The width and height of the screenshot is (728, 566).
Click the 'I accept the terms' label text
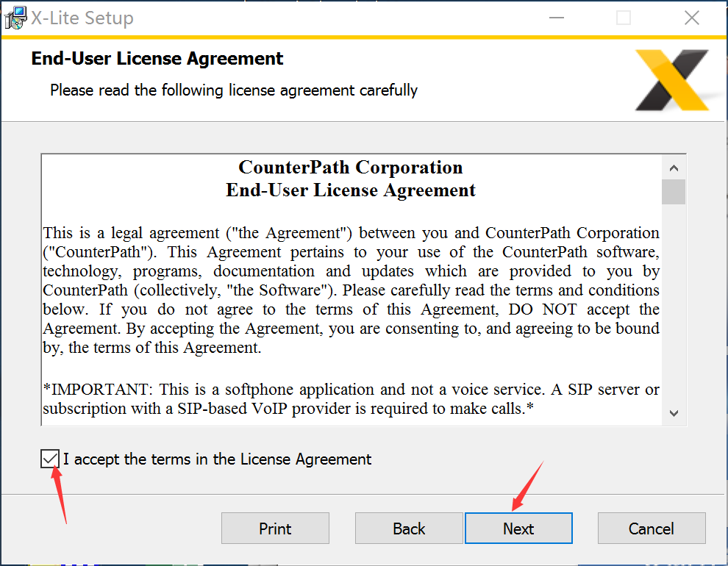pyautogui.click(x=217, y=459)
